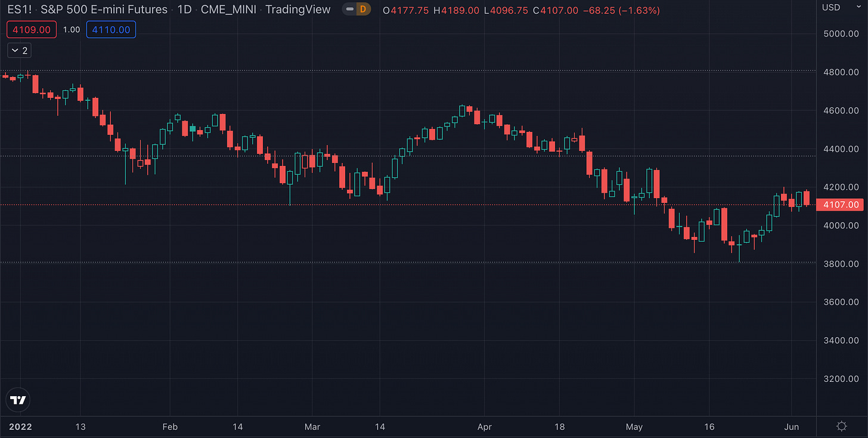This screenshot has height=438, width=868.
Task: Click the red 4109.00 sell button
Action: coord(32,29)
